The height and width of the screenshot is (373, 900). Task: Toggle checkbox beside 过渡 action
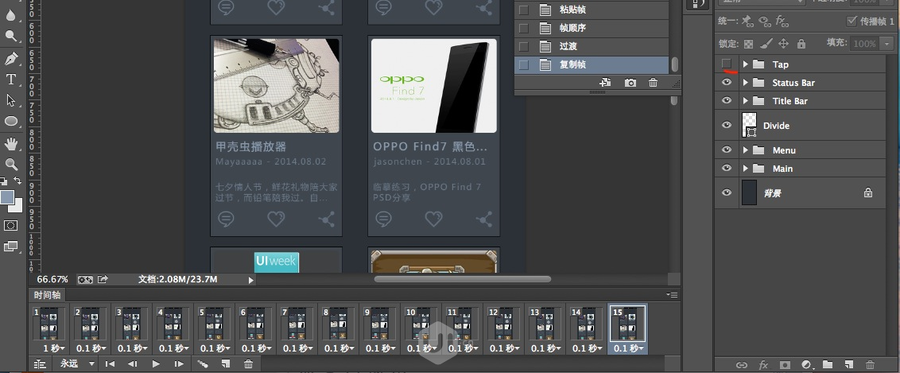pos(523,46)
